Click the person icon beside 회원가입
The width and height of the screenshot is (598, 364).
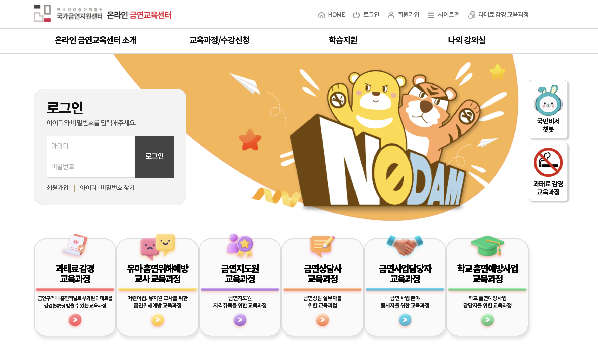click(391, 15)
